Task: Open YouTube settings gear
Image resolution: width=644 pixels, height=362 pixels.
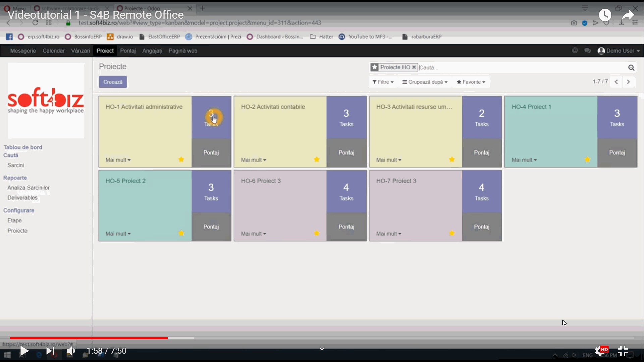Action: pyautogui.click(x=600, y=351)
